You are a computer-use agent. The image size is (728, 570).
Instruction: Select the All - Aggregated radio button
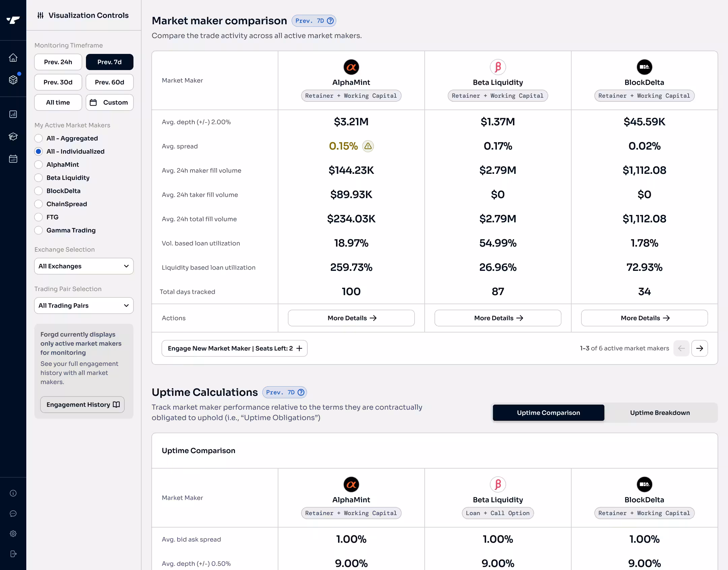pos(39,138)
